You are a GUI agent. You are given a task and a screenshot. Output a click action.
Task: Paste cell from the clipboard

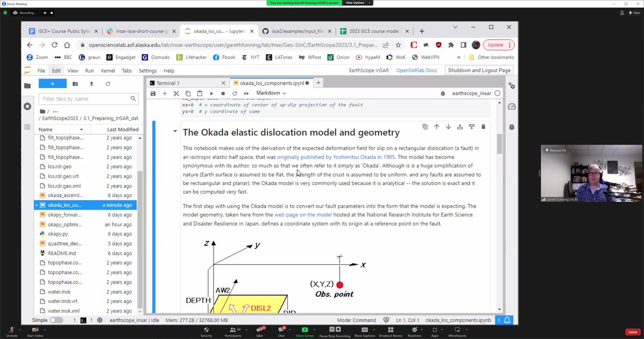200,93
